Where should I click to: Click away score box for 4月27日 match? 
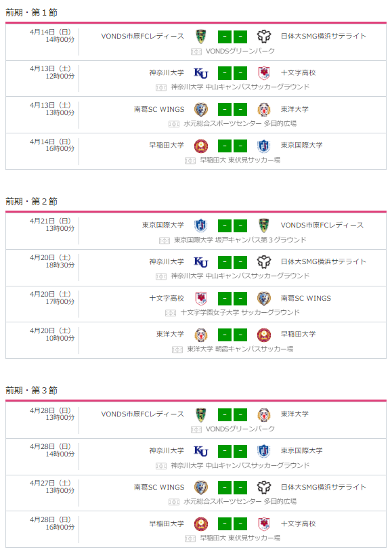coord(240,488)
